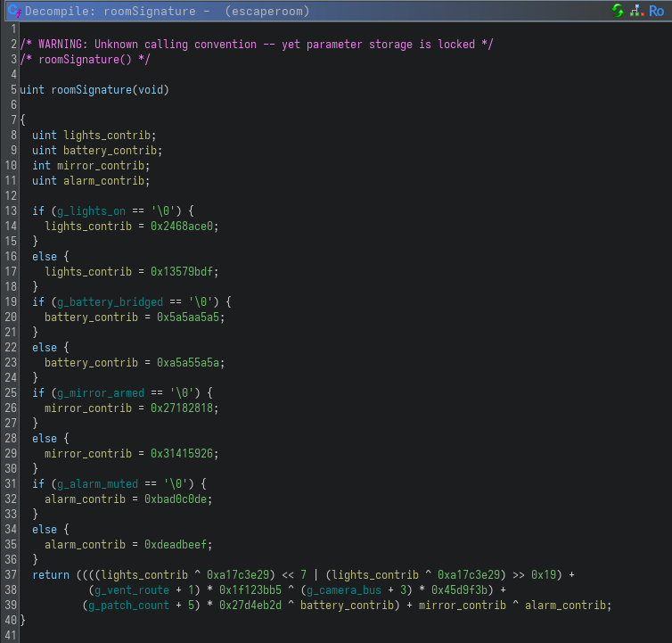Click alarm_contrib assignment target on line 32
The width and height of the screenshot is (672, 643).
coord(85,499)
